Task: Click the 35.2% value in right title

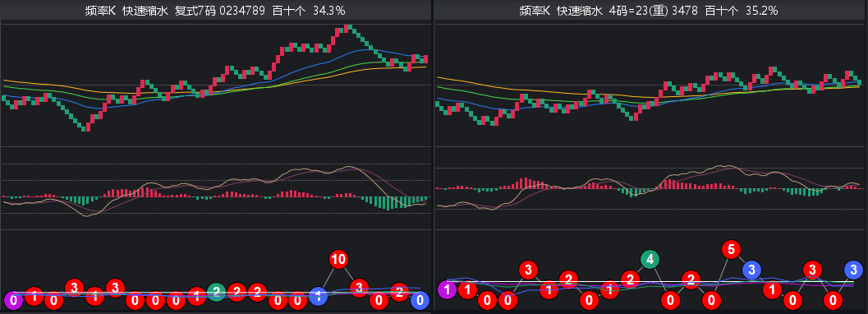Action: pyautogui.click(x=761, y=10)
